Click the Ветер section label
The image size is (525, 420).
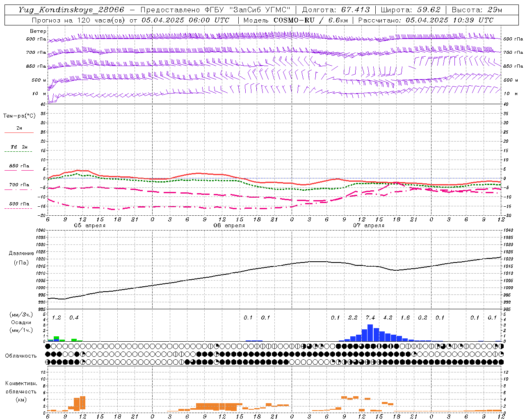coord(38,31)
